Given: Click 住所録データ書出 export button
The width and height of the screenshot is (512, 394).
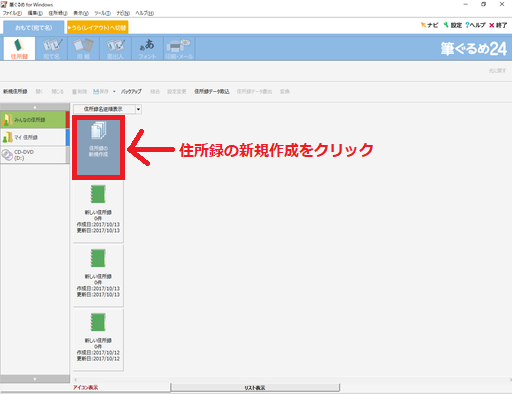Looking at the screenshot, I should pyautogui.click(x=254, y=91).
